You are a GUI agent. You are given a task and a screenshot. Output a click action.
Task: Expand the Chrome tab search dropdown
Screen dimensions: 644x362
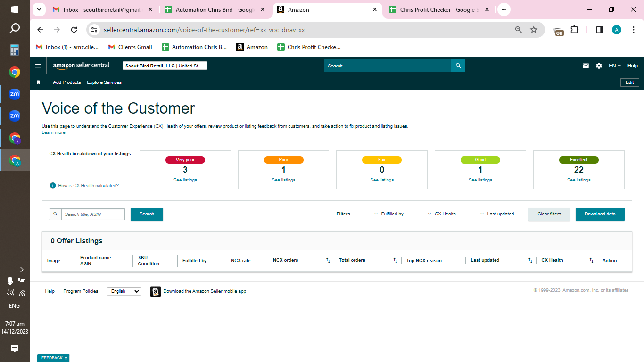tap(39, 9)
